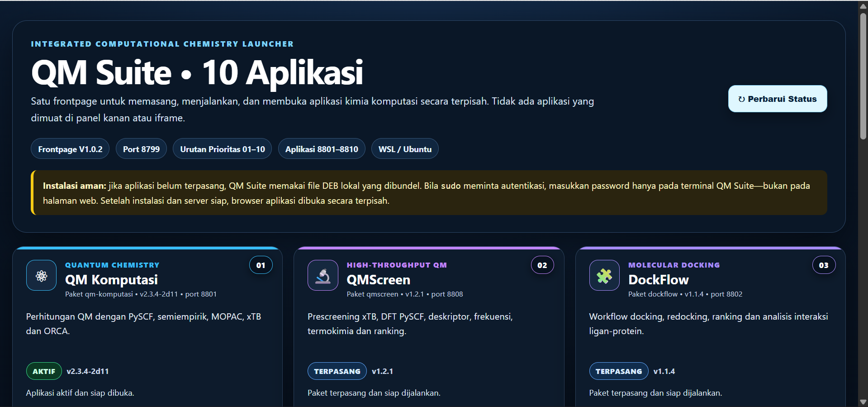The width and height of the screenshot is (868, 407).
Task: Click the vertical scrollbar thumb
Action: [863, 76]
